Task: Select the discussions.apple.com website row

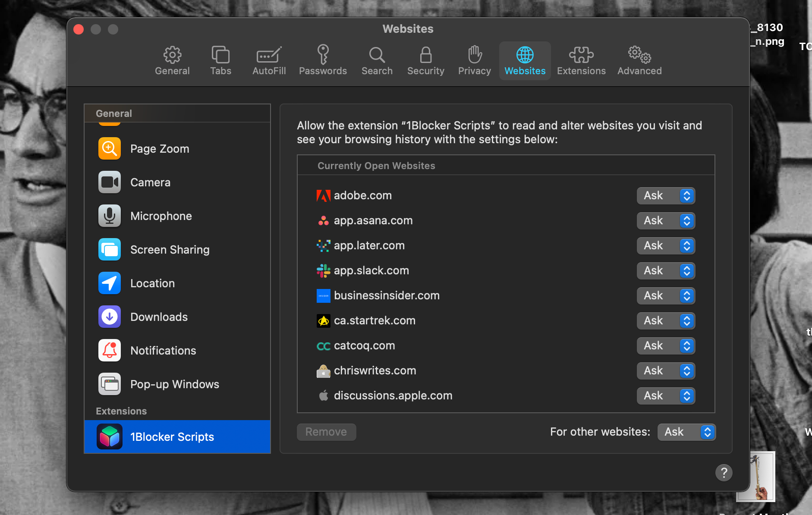Action: point(506,396)
